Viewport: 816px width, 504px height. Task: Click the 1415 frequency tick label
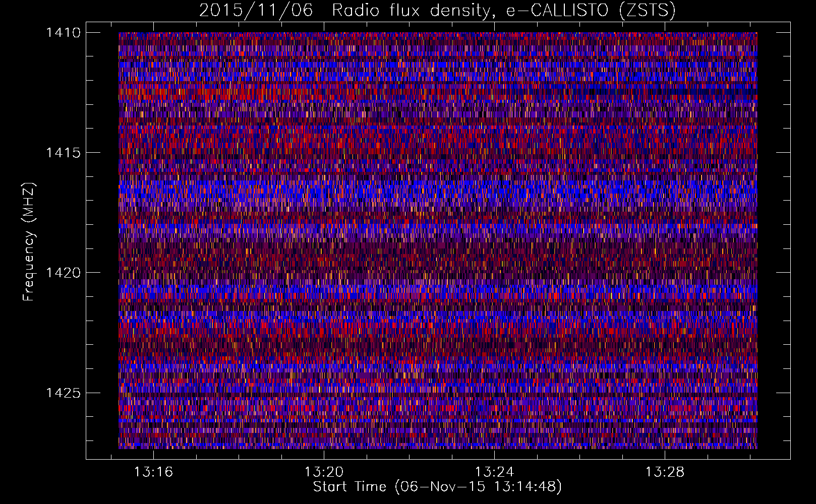(63, 153)
